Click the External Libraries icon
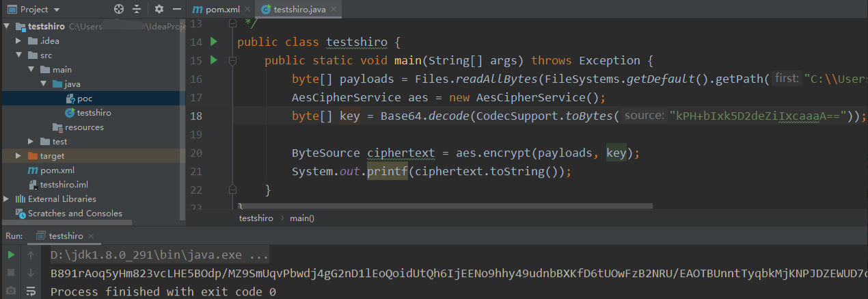Viewport: 868px width, 299px height. [20, 199]
